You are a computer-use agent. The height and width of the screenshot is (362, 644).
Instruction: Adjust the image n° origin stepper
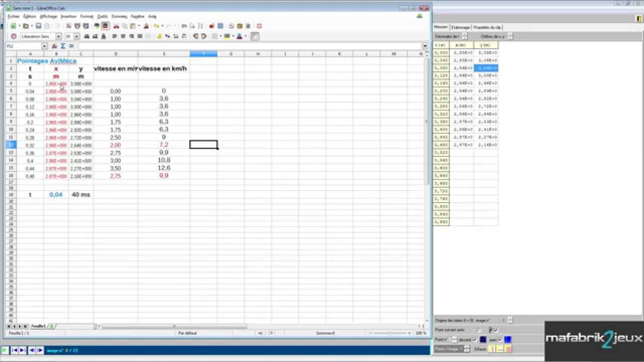pyautogui.click(x=510, y=320)
